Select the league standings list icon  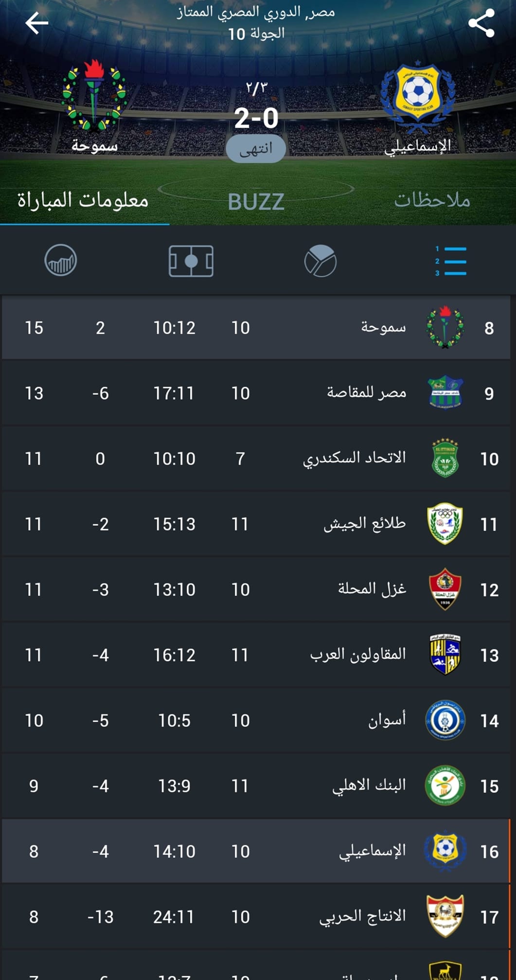[450, 261]
